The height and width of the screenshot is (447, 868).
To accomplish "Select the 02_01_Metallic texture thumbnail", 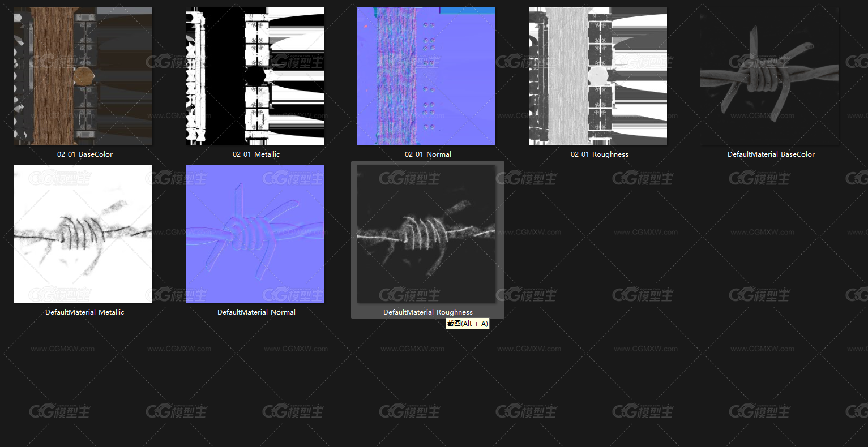I will tap(255, 76).
